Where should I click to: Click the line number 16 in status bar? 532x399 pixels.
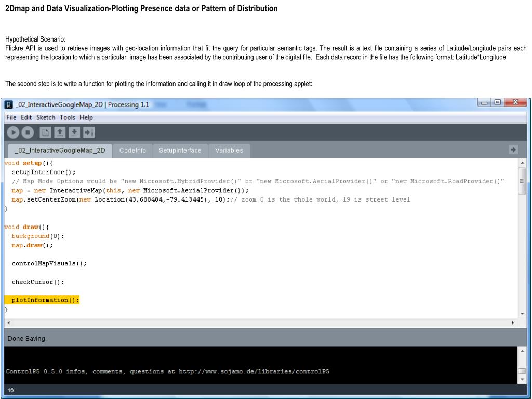pyautogui.click(x=10, y=390)
